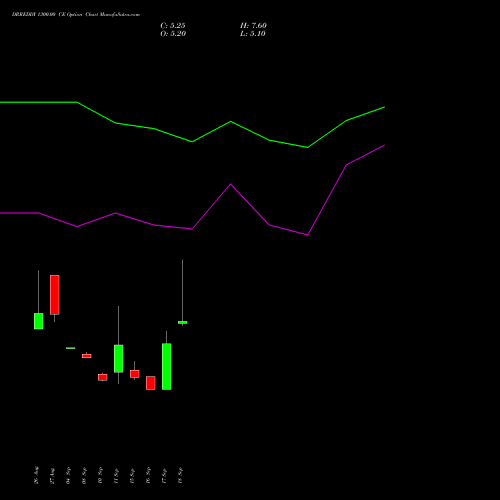
Task: Click the open value O: 5.20
Action: pos(173,34)
